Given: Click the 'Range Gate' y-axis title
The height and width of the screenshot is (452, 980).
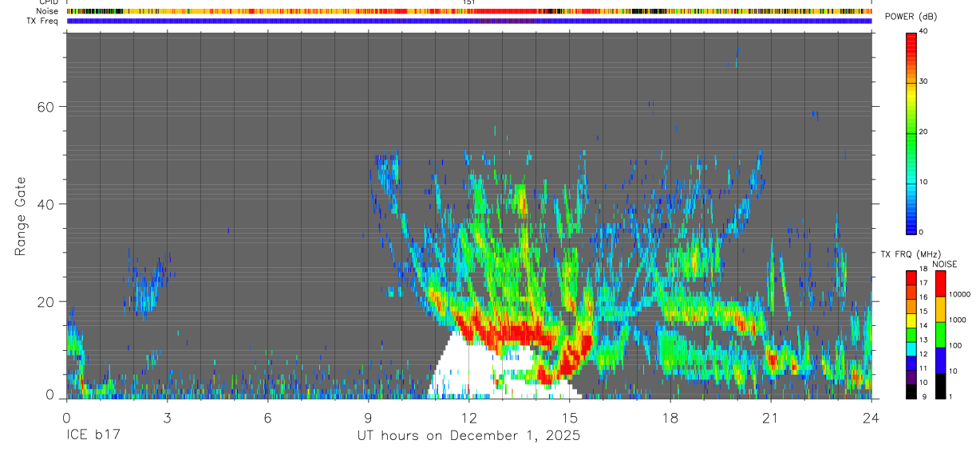Looking at the screenshot, I should (22, 216).
